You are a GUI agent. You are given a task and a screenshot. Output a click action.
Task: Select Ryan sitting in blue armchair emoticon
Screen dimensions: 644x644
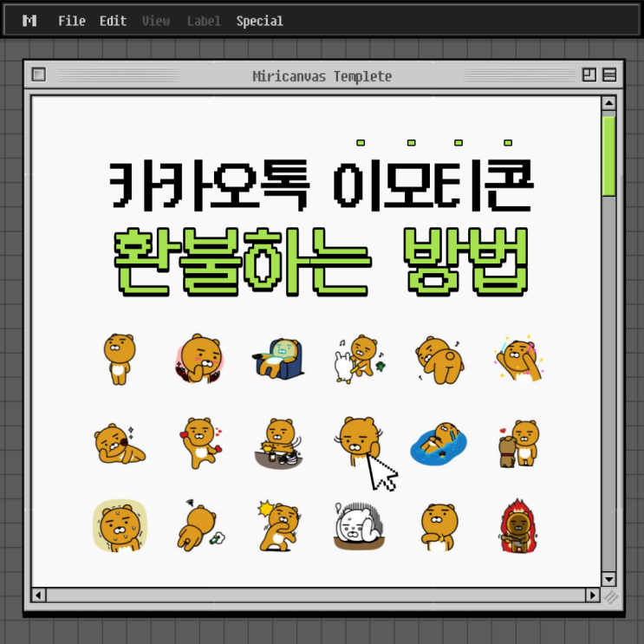click(278, 359)
